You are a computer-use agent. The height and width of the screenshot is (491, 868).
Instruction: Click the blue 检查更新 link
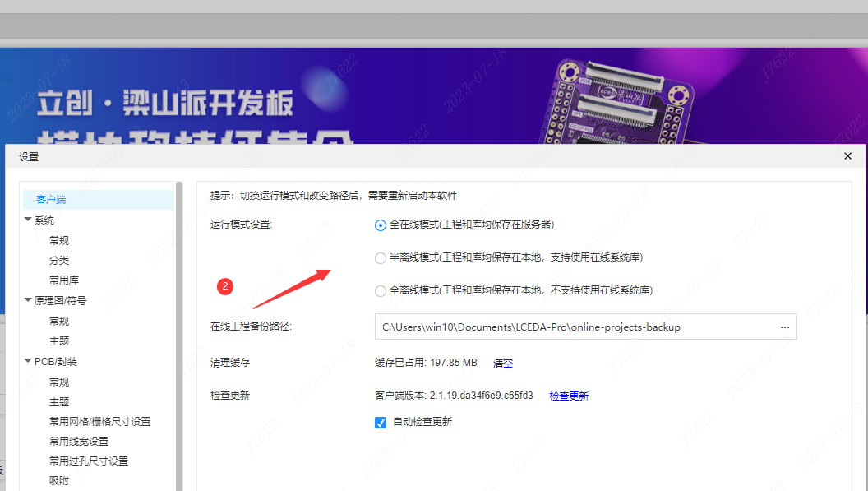pyautogui.click(x=569, y=396)
